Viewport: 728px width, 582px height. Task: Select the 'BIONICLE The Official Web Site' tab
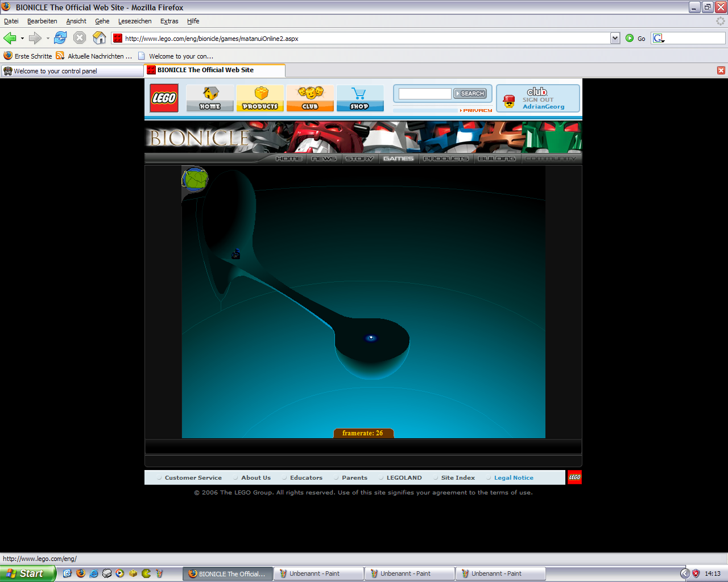point(214,70)
